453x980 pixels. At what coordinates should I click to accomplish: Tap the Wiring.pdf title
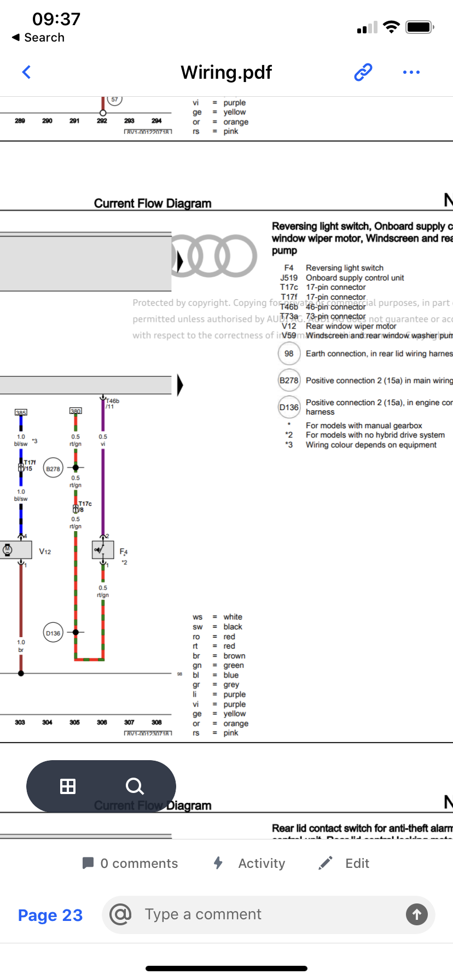[x=226, y=72]
